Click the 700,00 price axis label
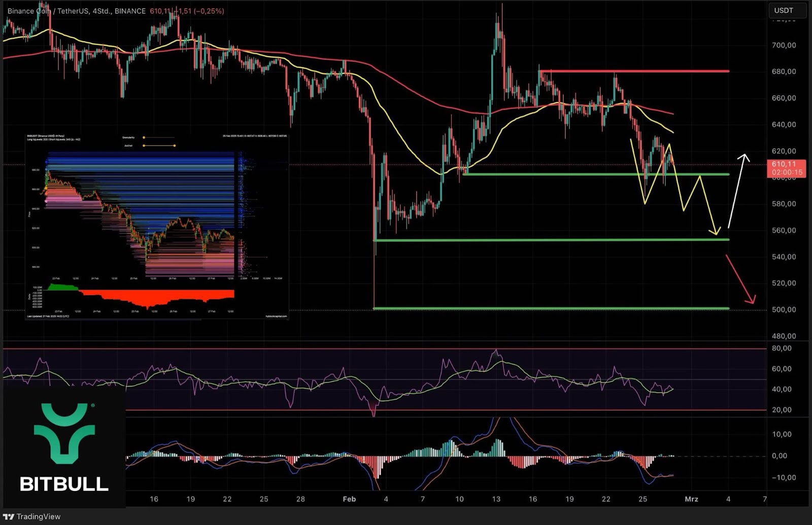This screenshot has height=525, width=812. [x=784, y=45]
